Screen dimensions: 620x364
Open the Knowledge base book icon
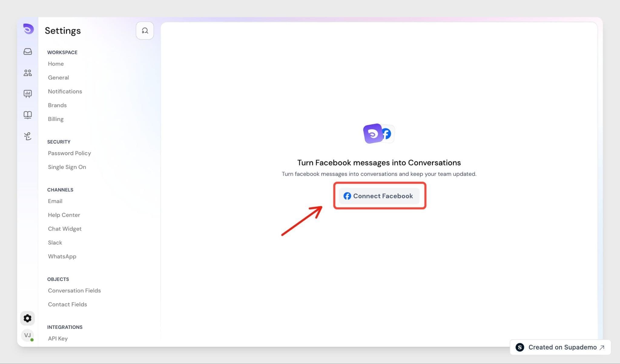click(28, 115)
